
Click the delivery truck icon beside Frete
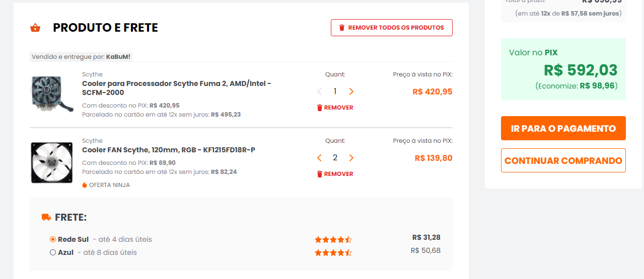pyautogui.click(x=46, y=217)
